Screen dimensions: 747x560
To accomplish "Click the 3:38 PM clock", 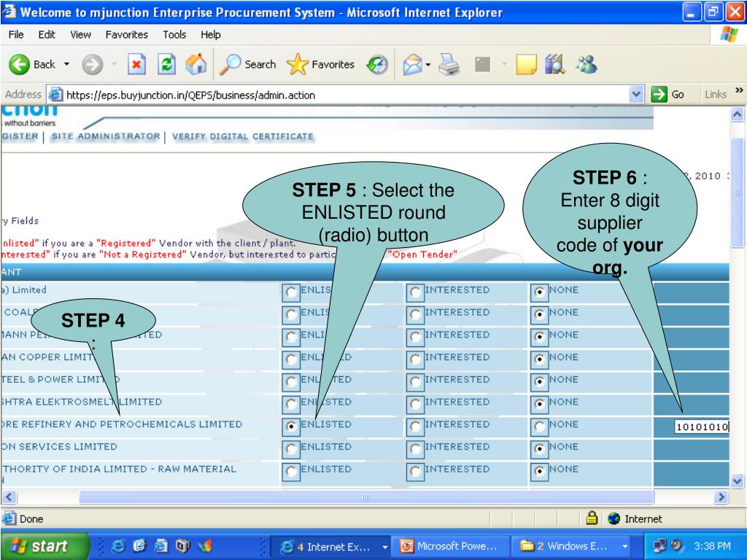I will point(712,546).
